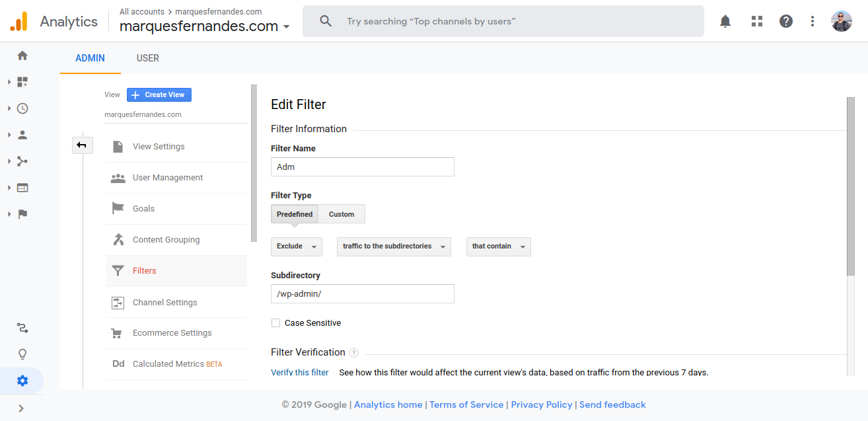This screenshot has height=421, width=868.
Task: Open the 'traffic to the subdirectories' dropdown
Action: coord(394,247)
